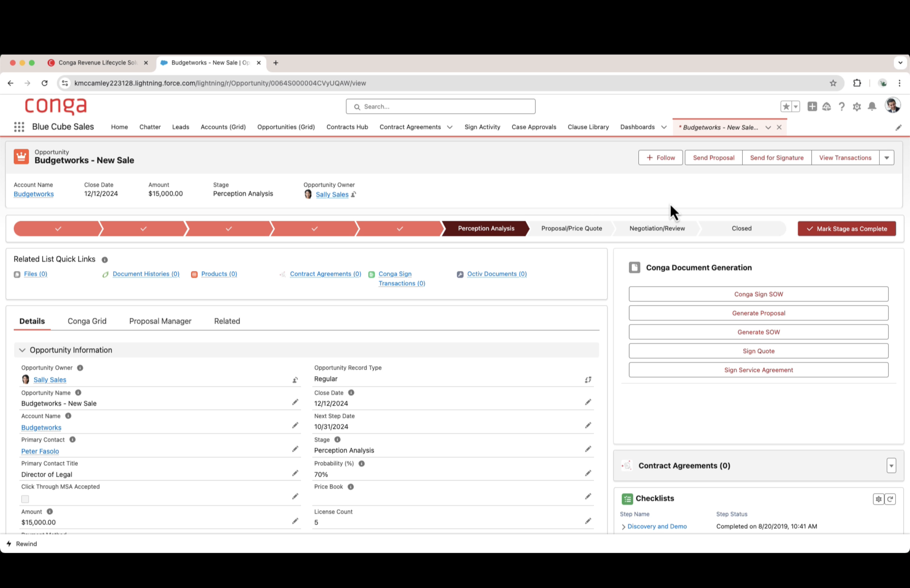
Task: Switch to the Proposal Manager tab
Action: click(x=160, y=321)
